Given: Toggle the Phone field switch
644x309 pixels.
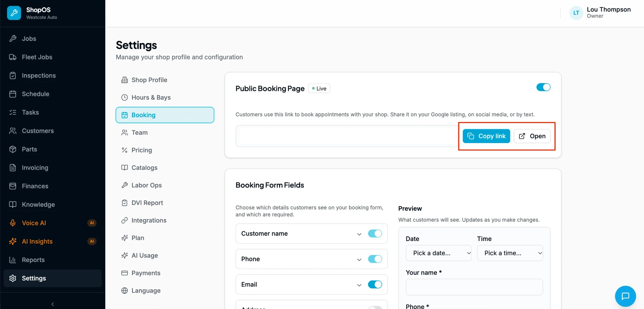Looking at the screenshot, I should (x=375, y=259).
